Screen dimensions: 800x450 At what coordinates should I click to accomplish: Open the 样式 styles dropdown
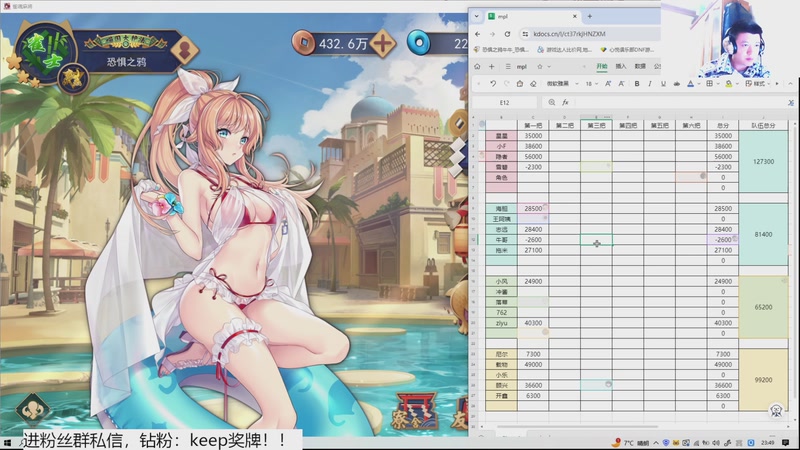point(758,84)
